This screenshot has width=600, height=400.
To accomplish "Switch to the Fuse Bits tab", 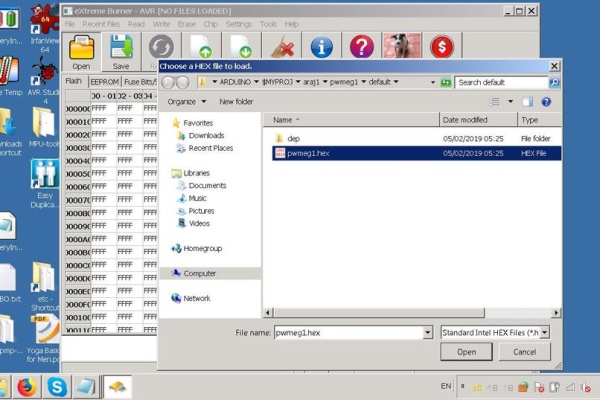I will click(x=140, y=82).
